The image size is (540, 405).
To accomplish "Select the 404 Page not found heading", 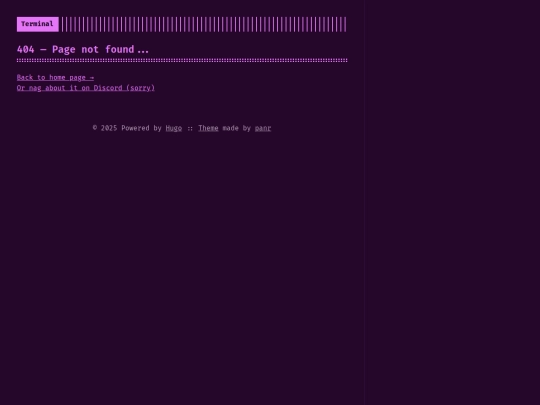I will coord(83,50).
